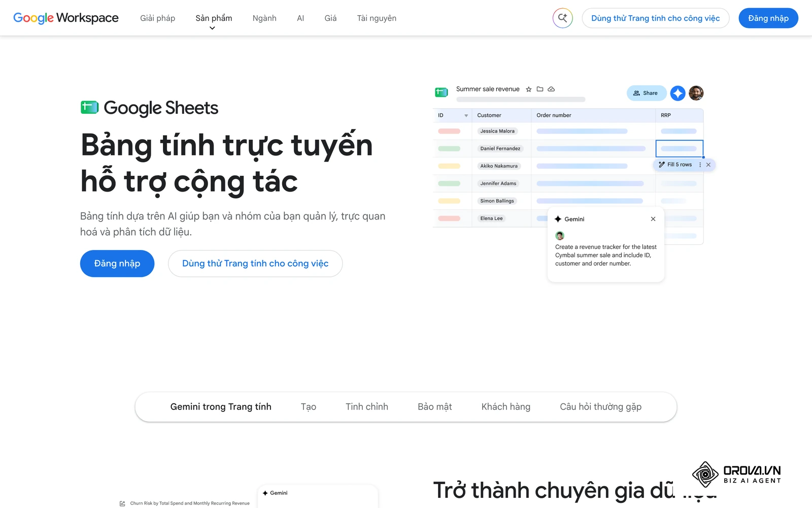812x508 pixels.
Task: Select the Akiko Nakamura chip
Action: coord(499,166)
